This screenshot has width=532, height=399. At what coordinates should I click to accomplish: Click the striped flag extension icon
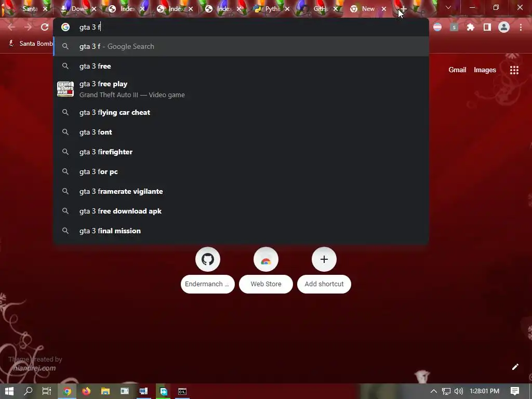tap(437, 27)
